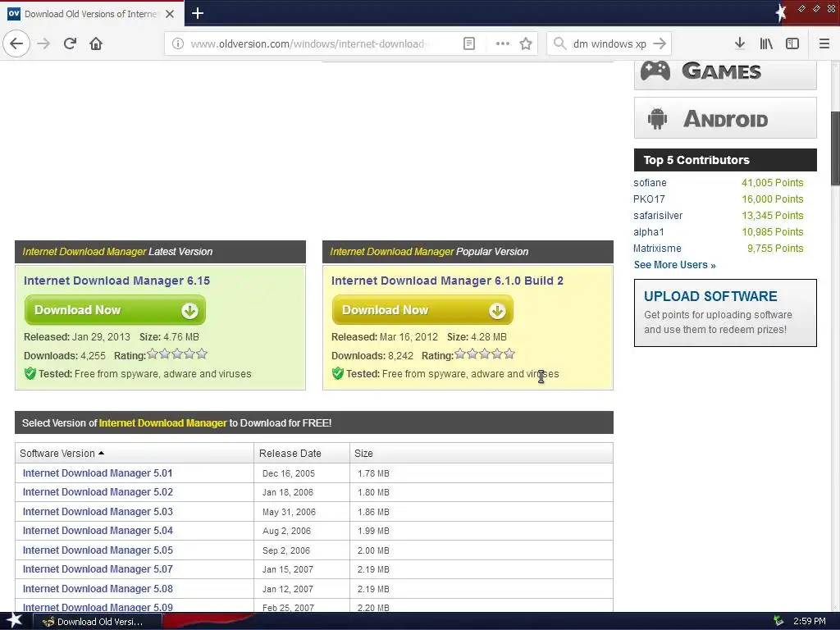
Task: View contributor PKO17 profile
Action: point(649,199)
